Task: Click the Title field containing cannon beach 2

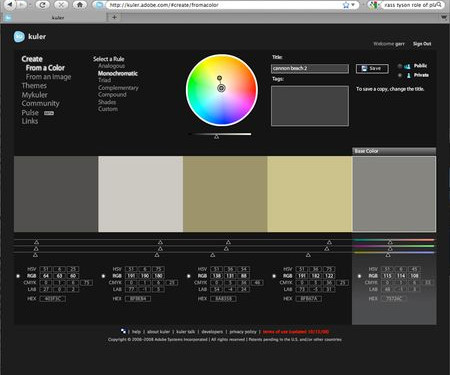Action: 310,68
